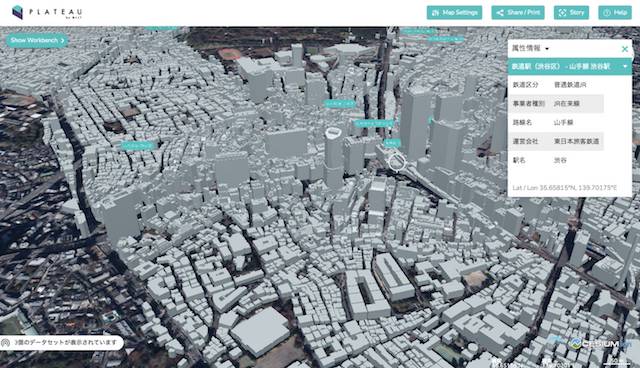Click the Lat / Lon coordinates text
Image resolution: width=640 pixels, height=368 pixels.
[564, 188]
